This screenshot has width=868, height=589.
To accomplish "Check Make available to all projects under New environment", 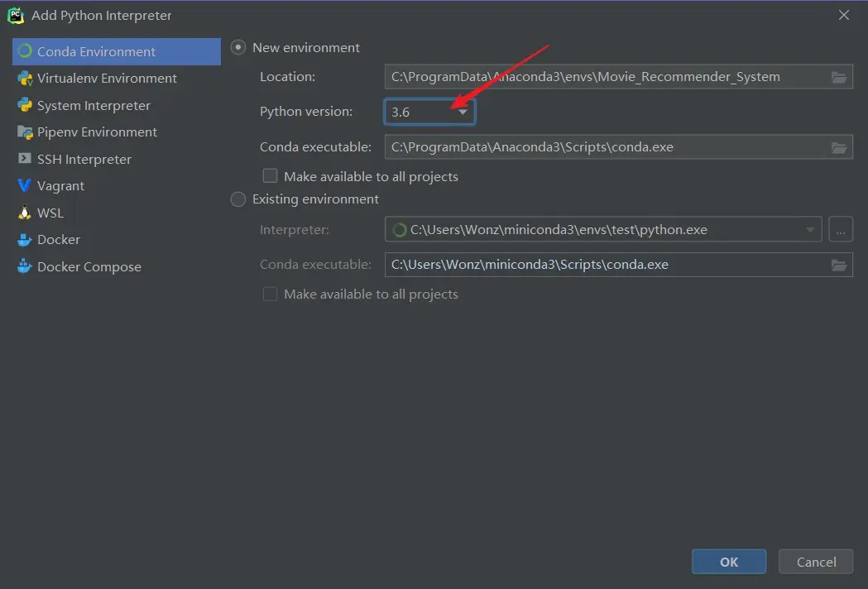I will click(270, 176).
